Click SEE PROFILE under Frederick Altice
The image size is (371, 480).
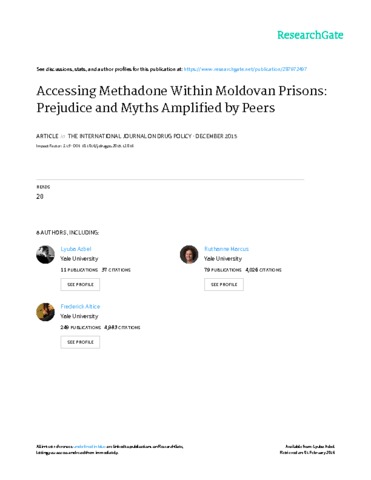click(80, 342)
